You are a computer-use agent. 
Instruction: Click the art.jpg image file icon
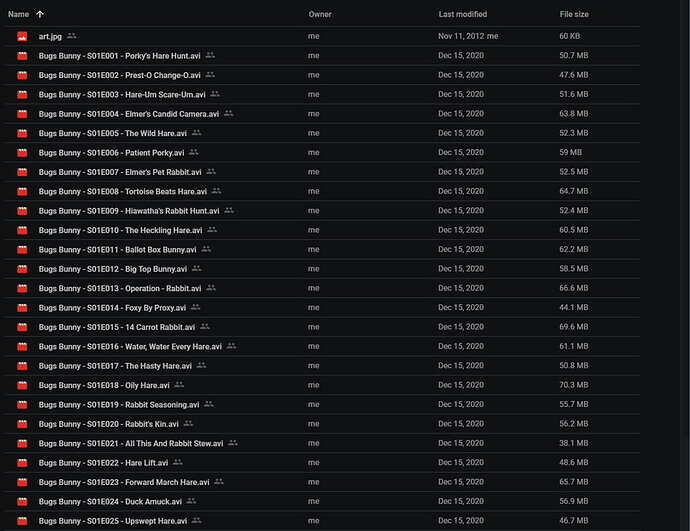point(22,36)
